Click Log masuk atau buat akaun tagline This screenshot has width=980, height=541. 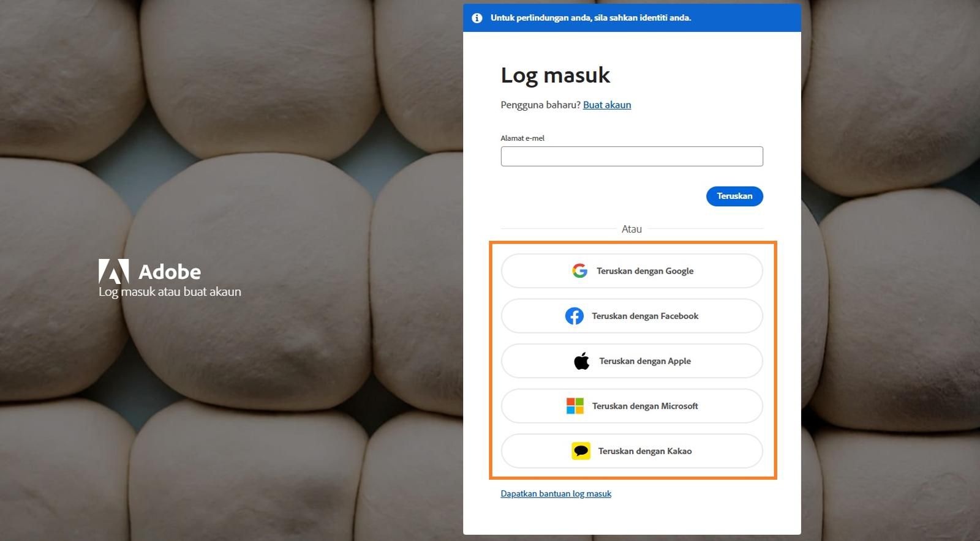[x=170, y=292]
